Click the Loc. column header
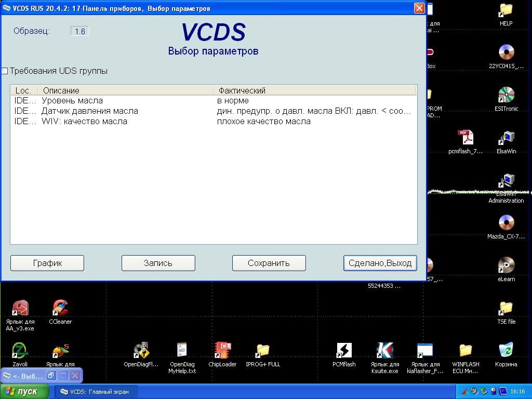Screen dimensions: 532x399 click(24, 90)
